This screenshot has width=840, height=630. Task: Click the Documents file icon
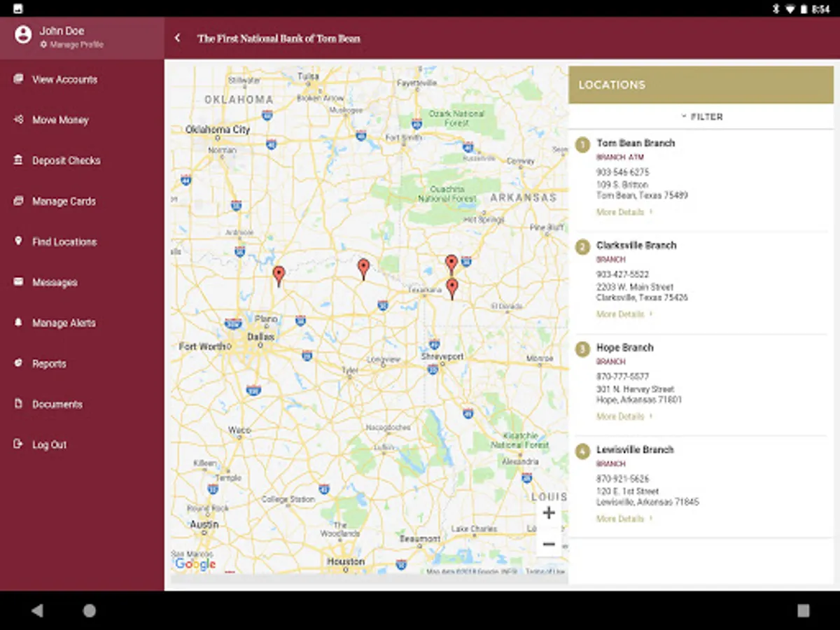coord(18,404)
